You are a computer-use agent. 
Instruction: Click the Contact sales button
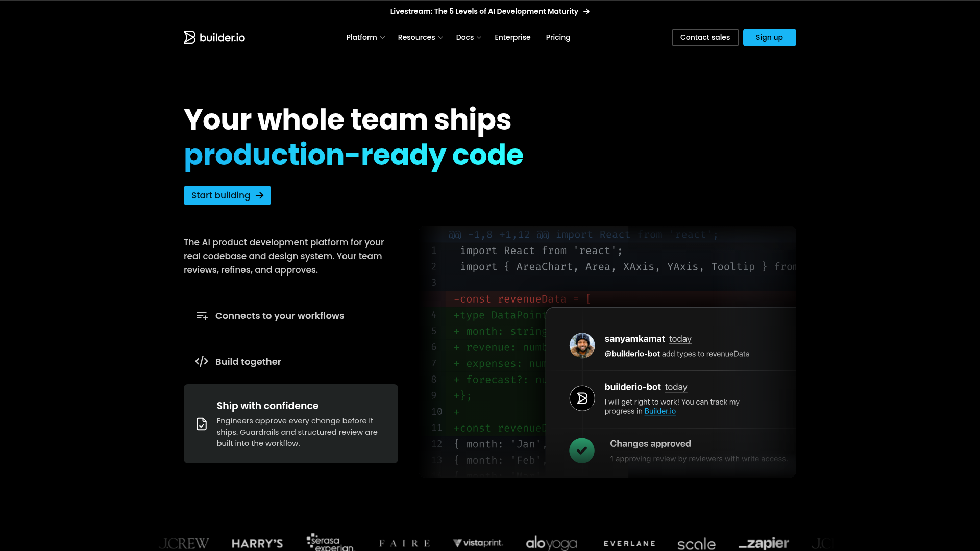(x=705, y=37)
